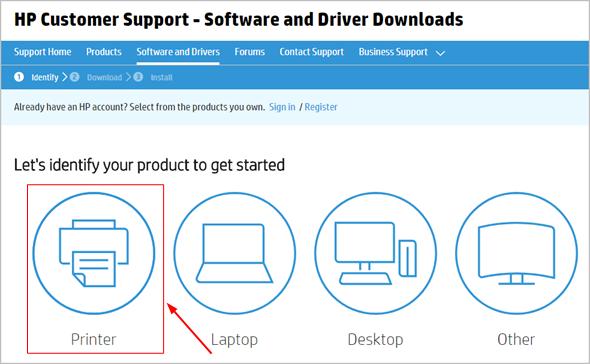Select the Printer product icon
590x364 pixels.
(x=94, y=253)
